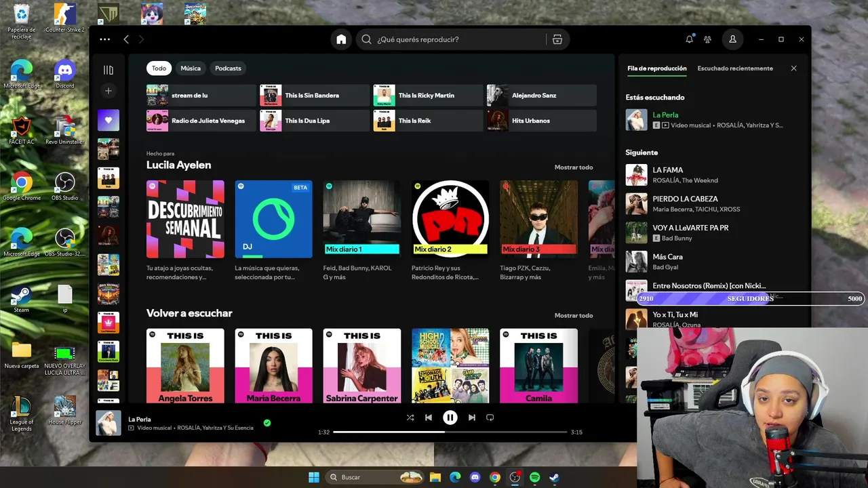Open 'Hits Urbanos' shortcut
Viewport: 868px width, 488px height.
click(x=541, y=121)
